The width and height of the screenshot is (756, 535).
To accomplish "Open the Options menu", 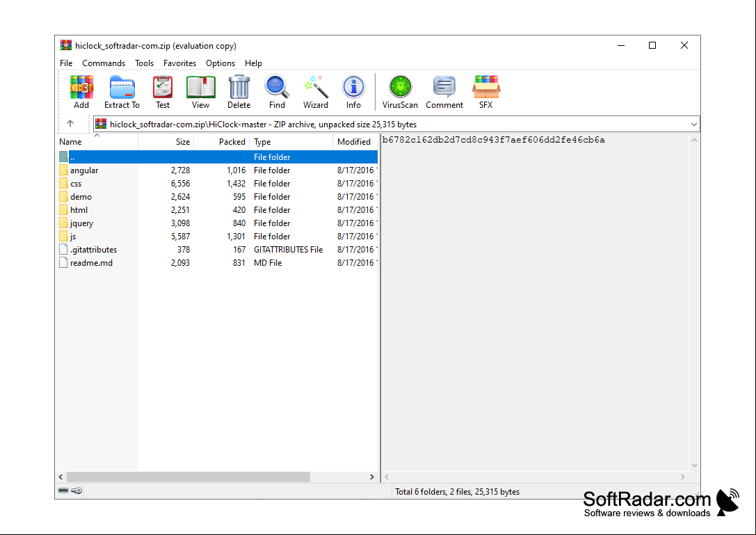I will pos(220,63).
